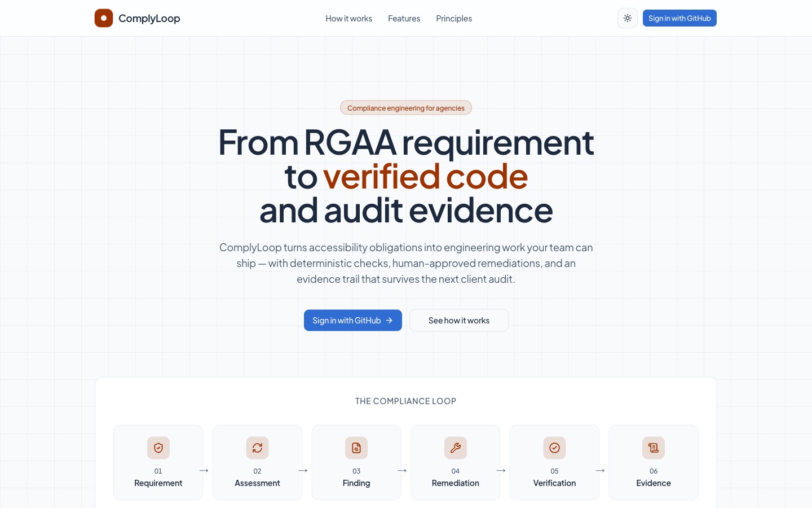Toggle the light/dark theme sun button
Viewport: 812px width, 508px height.
(x=628, y=18)
